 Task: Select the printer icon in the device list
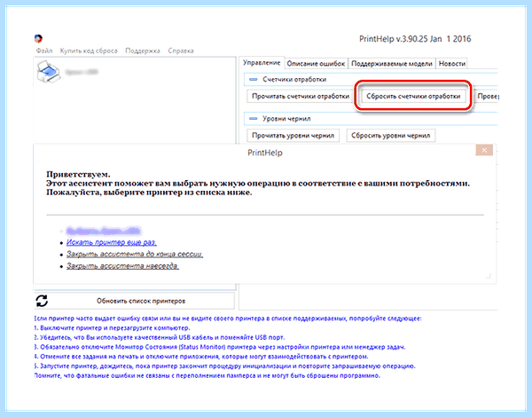coord(49,72)
